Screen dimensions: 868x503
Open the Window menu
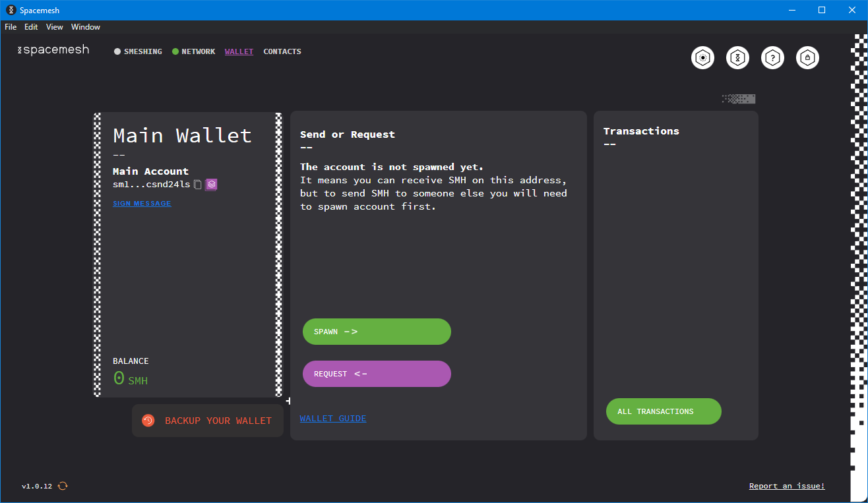pyautogui.click(x=86, y=27)
